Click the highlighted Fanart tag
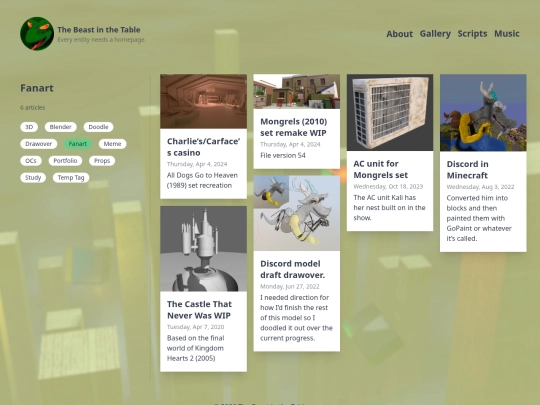The height and width of the screenshot is (405, 540). tap(78, 144)
